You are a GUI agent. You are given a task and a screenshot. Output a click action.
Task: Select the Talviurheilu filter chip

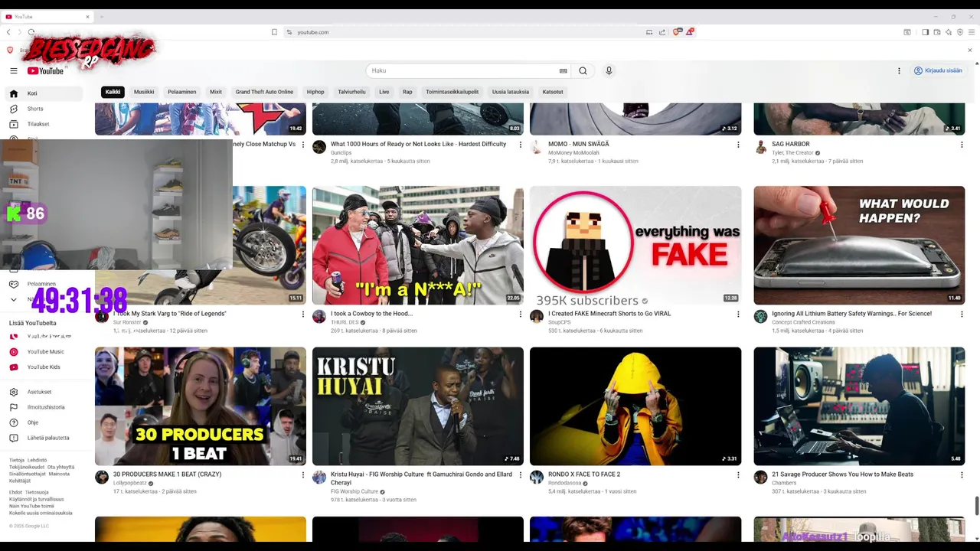click(351, 92)
